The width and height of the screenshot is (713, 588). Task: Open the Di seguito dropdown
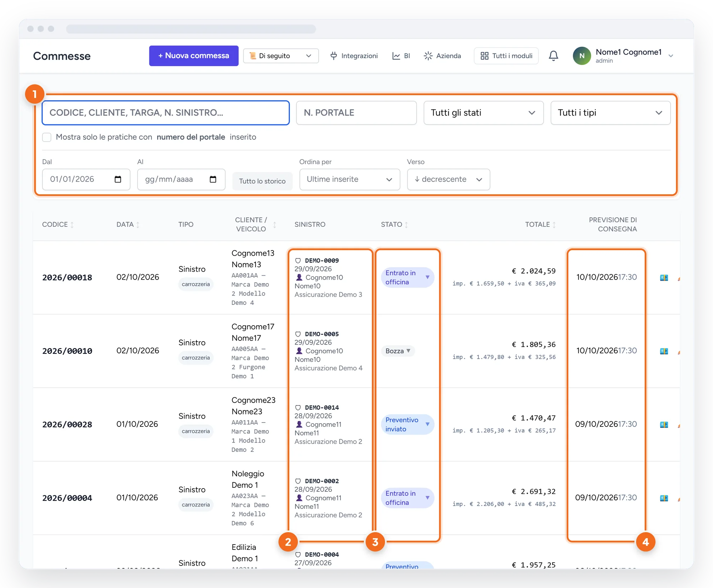(x=281, y=56)
